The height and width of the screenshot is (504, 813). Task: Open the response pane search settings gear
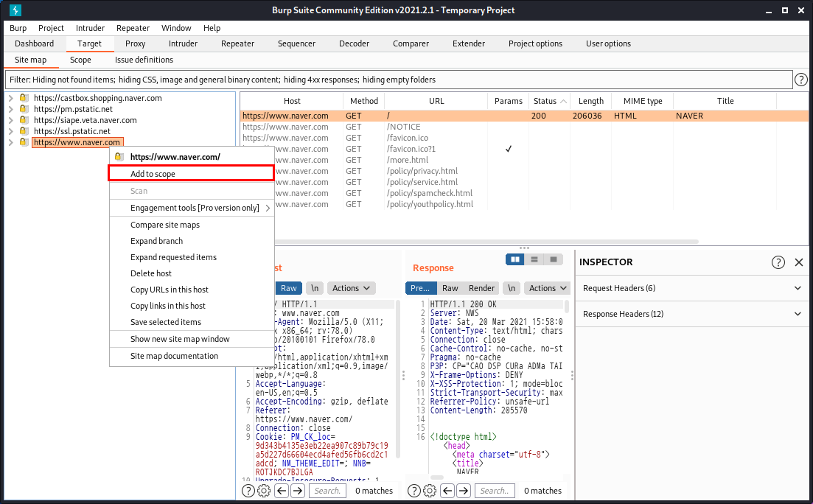pyautogui.click(x=430, y=491)
